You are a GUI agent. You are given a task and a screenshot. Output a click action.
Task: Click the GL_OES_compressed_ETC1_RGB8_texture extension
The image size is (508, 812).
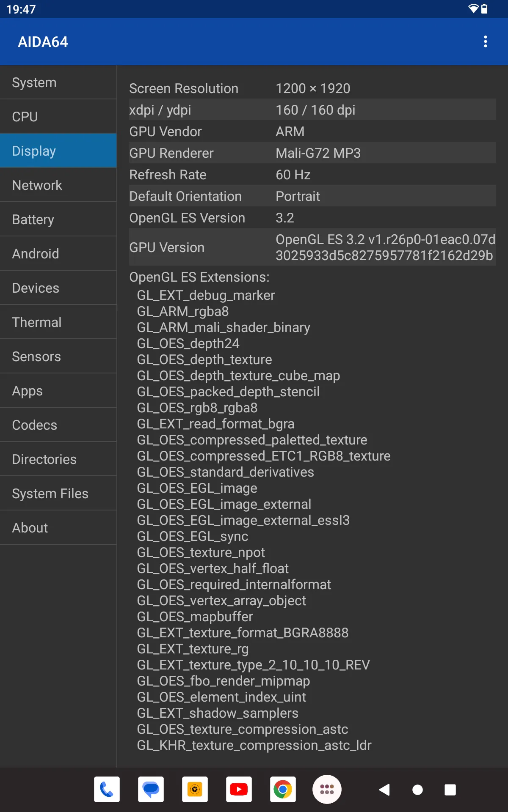point(264,456)
